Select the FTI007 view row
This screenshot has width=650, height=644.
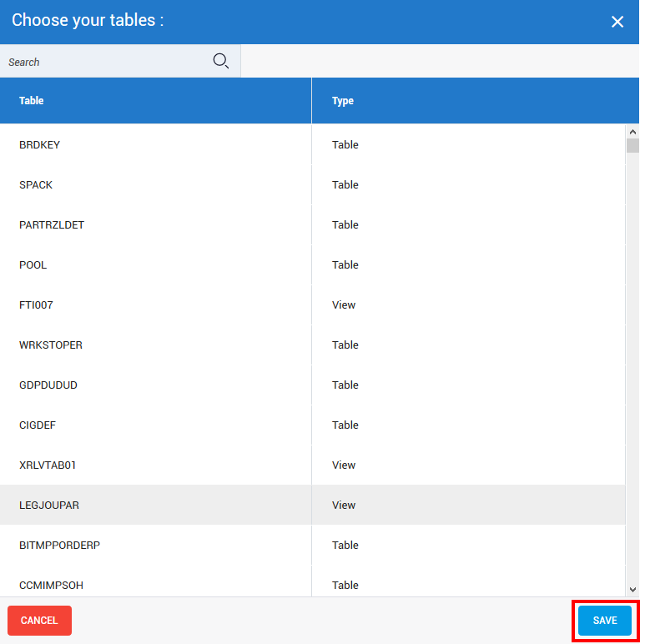click(x=36, y=305)
